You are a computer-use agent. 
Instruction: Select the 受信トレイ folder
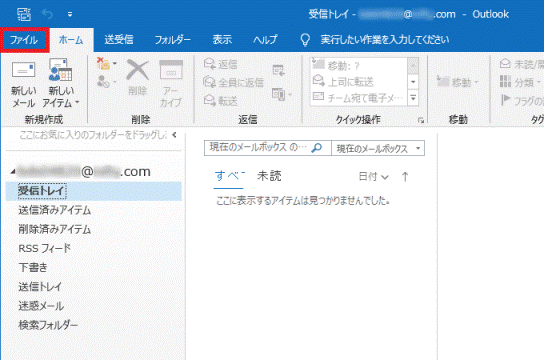click(x=94, y=191)
